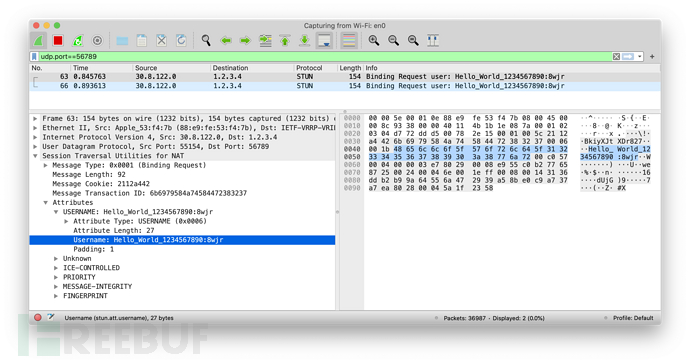Jump to the first packet
Viewport: 690px width, 363px height.
(285, 41)
